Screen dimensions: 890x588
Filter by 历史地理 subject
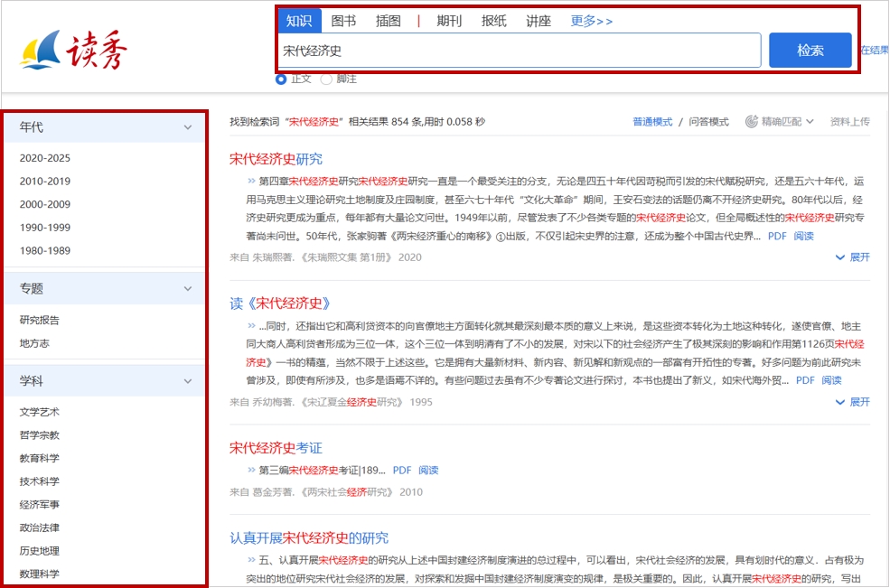[x=40, y=551]
